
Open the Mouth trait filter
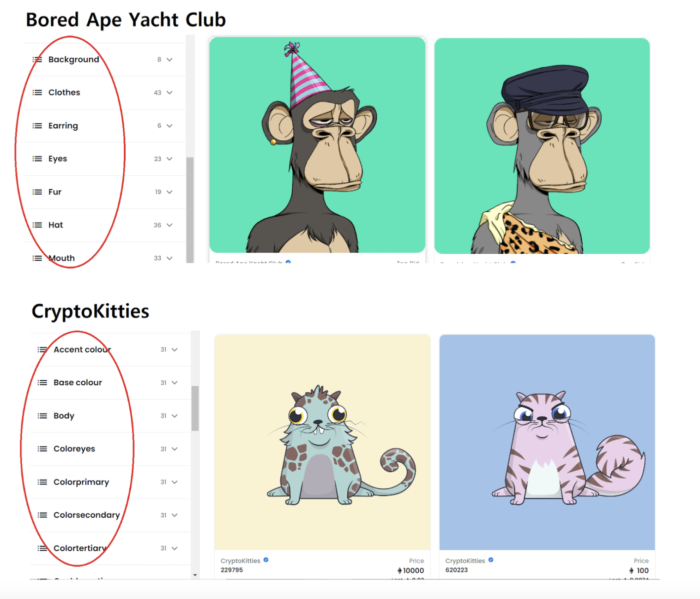(x=105, y=258)
